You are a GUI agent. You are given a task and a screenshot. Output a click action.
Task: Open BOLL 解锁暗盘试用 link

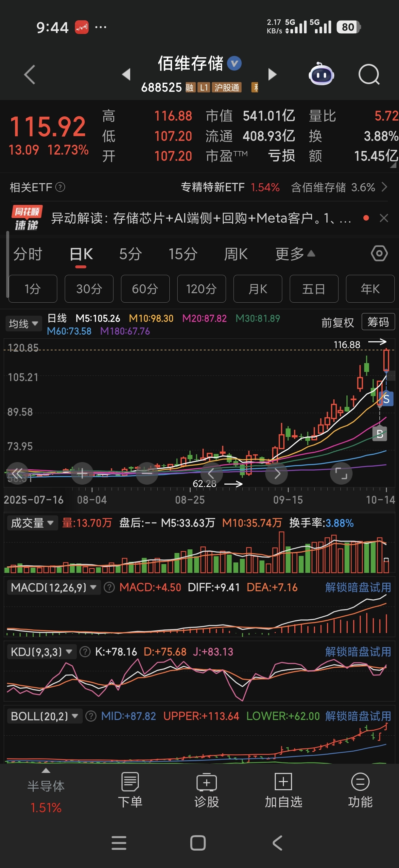(x=358, y=716)
